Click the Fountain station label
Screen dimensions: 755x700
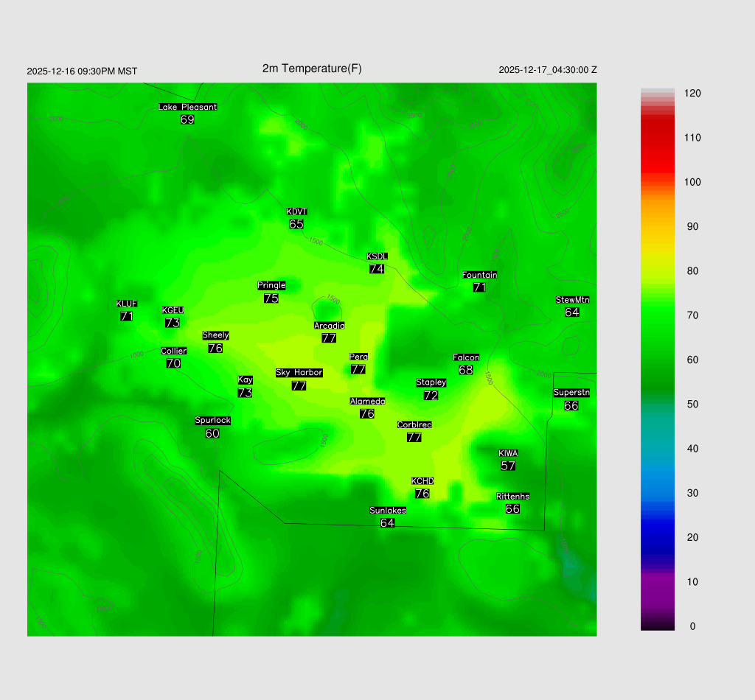(479, 275)
